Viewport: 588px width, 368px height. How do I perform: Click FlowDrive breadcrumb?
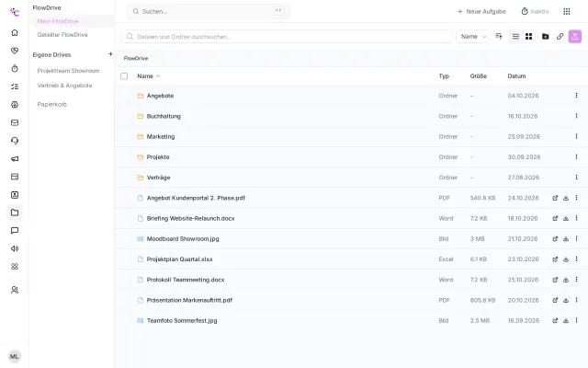136,59
